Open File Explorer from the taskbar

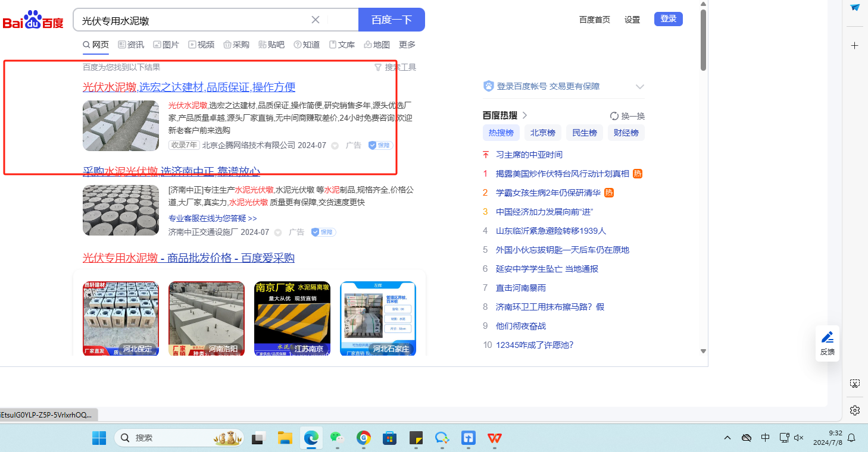point(285,438)
